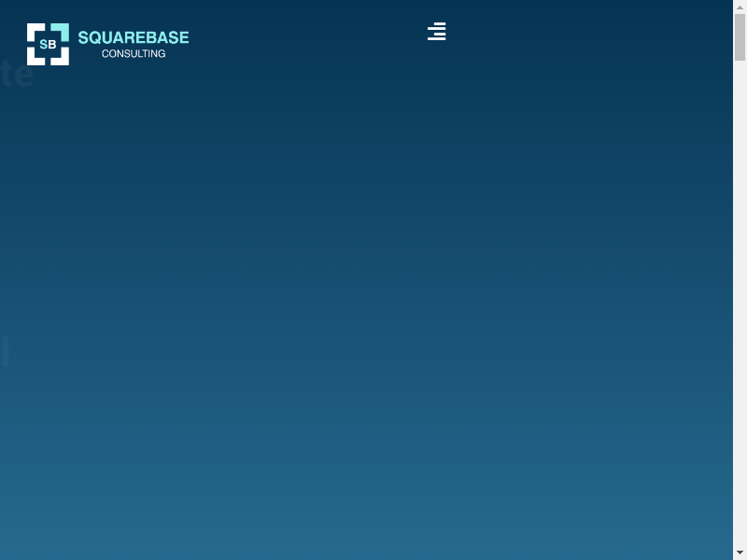This screenshot has height=560, width=747.
Task: Click the CONSULTING text under the brand name
Action: pyautogui.click(x=134, y=54)
